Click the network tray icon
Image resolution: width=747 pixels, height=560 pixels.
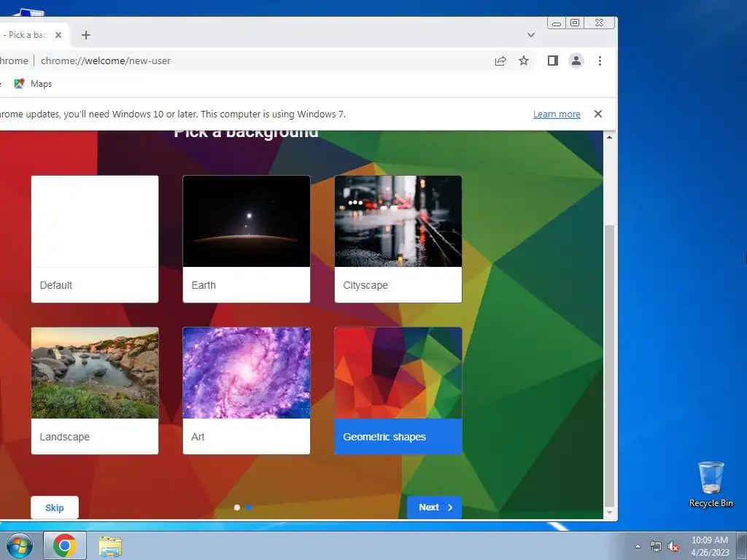point(656,546)
